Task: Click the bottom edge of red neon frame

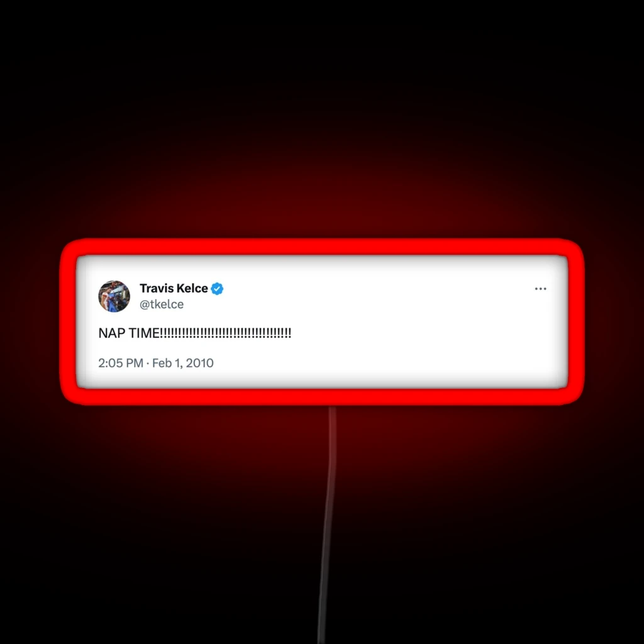Action: [322, 396]
